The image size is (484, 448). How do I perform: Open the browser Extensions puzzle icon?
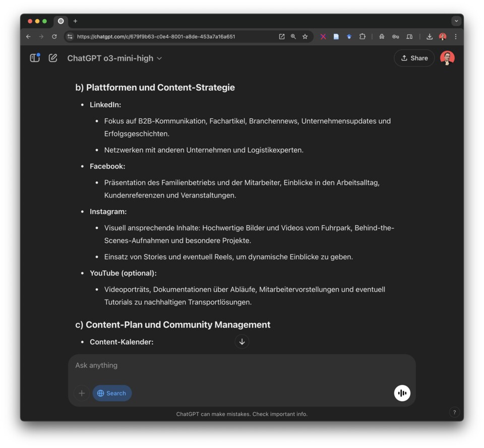coord(362,36)
